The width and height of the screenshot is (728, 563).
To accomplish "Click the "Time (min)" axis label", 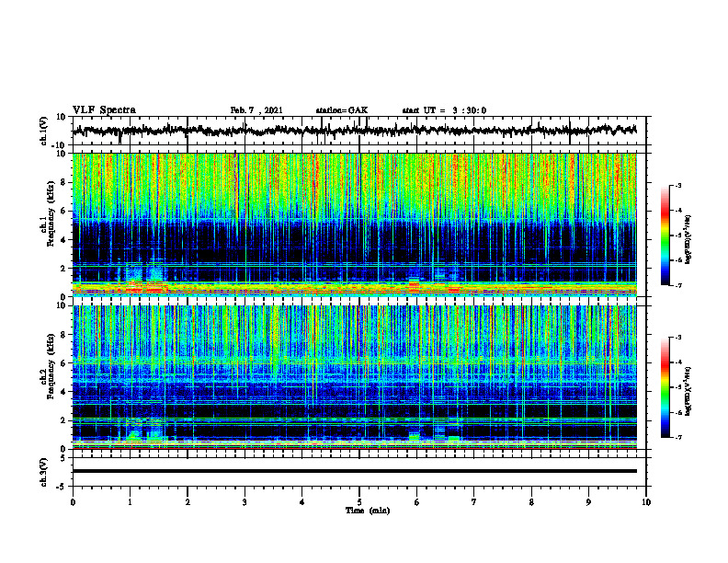I will 368,511.
